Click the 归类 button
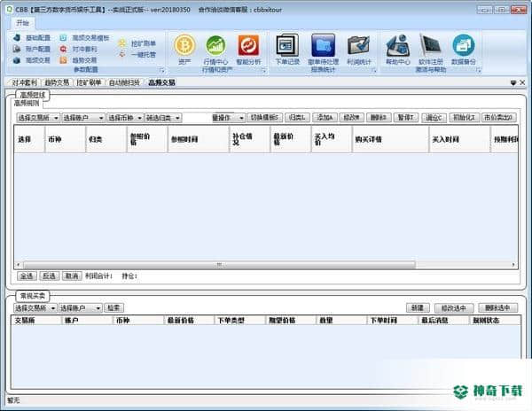Image resolution: width=532 pixels, height=411 pixels. [x=297, y=118]
